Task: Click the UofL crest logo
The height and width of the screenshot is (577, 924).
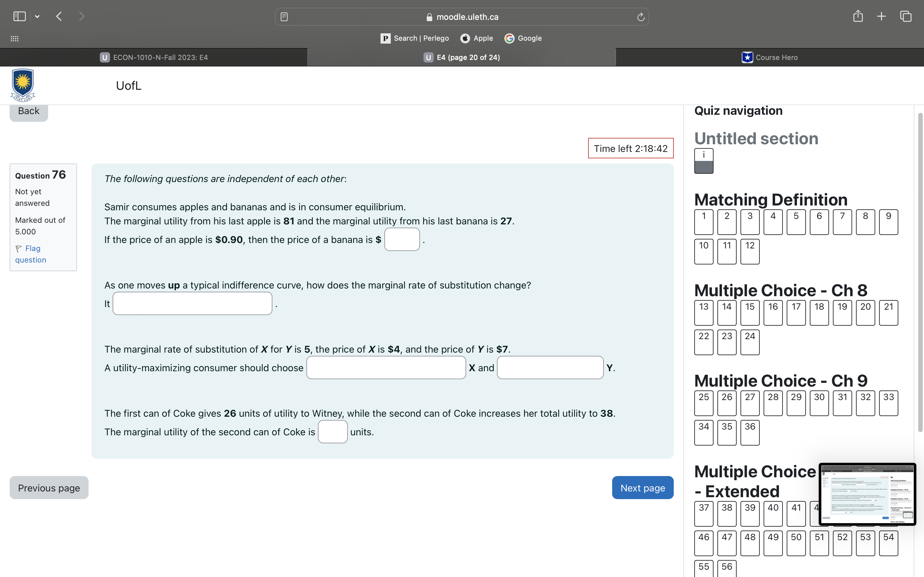Action: pos(22,85)
